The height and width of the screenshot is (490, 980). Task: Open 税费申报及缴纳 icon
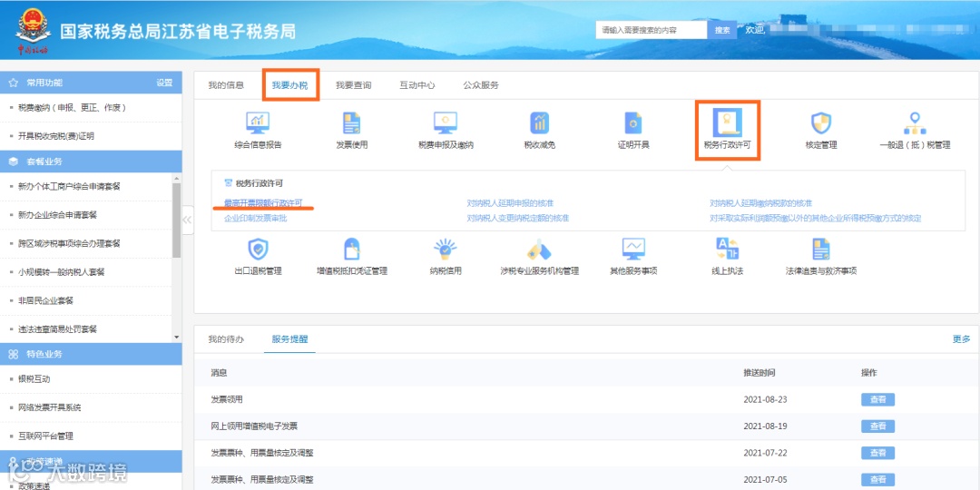(x=445, y=122)
